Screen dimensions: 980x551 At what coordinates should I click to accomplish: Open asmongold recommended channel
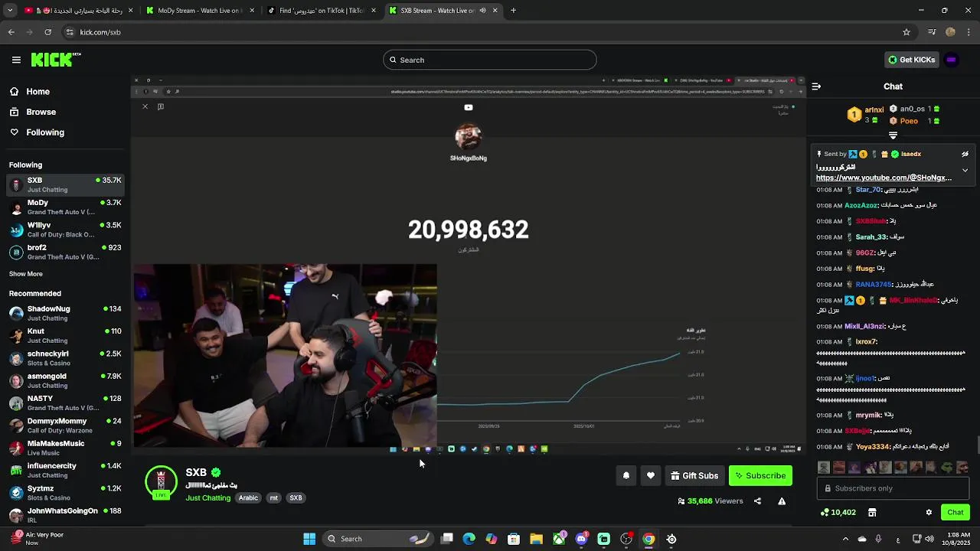click(x=65, y=380)
